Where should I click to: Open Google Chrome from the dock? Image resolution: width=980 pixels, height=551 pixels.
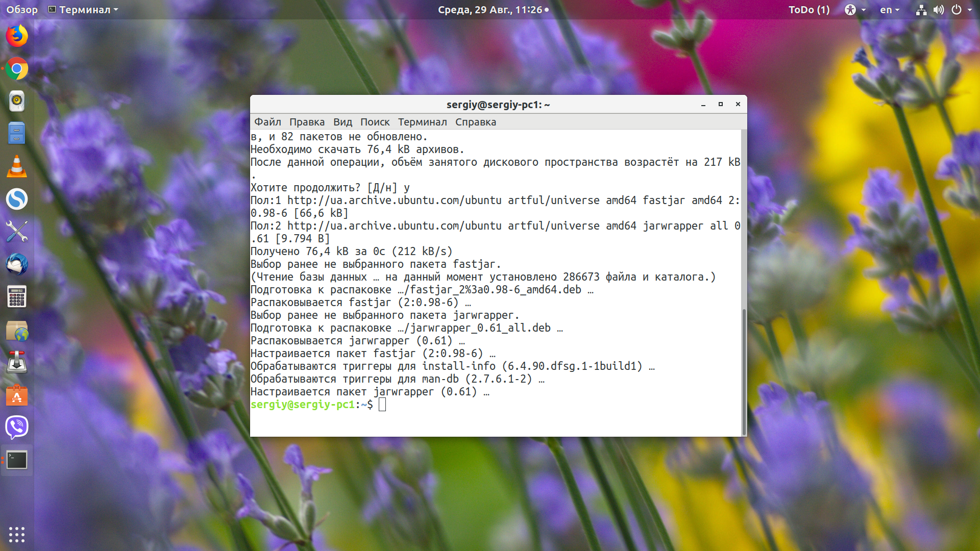[17, 69]
